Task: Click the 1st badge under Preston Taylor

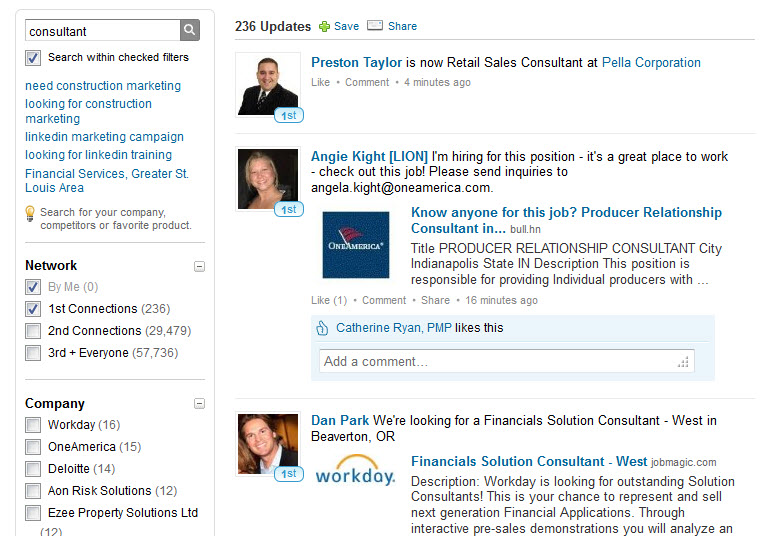Action: pyautogui.click(x=288, y=116)
